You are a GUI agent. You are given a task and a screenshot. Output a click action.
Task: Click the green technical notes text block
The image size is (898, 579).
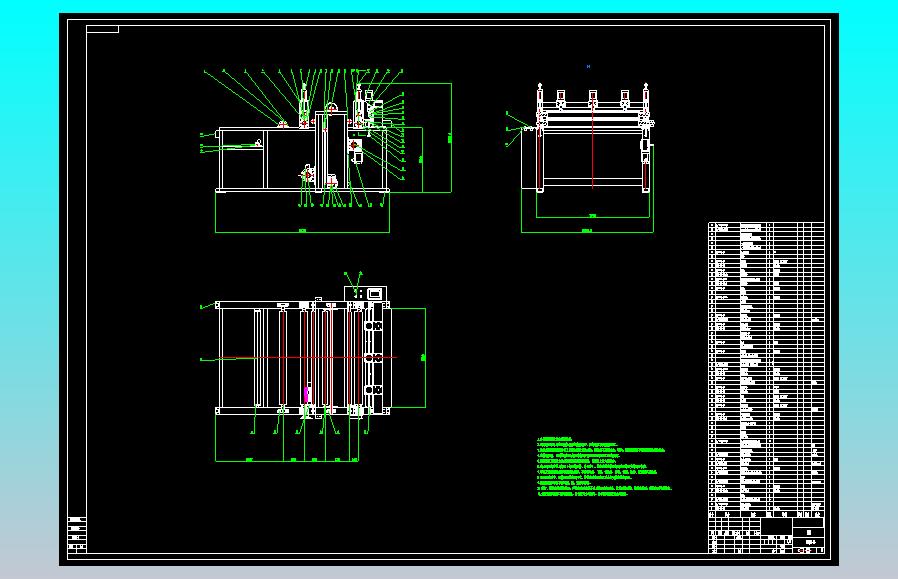[604, 467]
